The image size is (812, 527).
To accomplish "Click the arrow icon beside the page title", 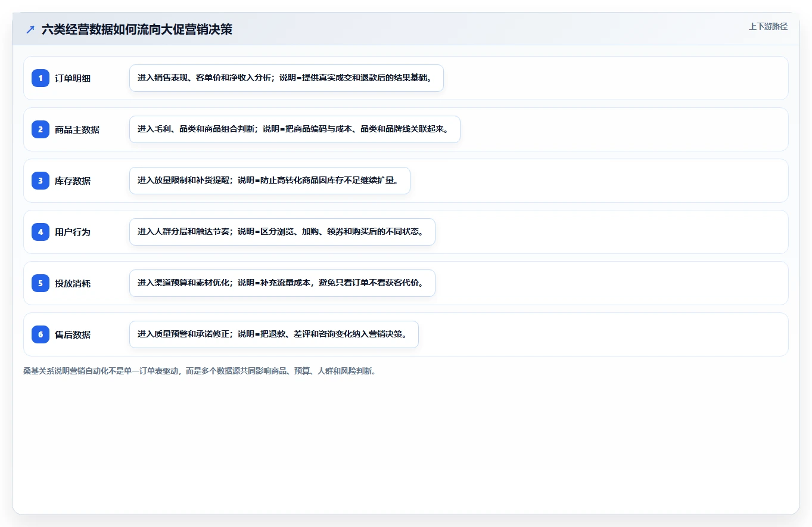I will [30, 30].
